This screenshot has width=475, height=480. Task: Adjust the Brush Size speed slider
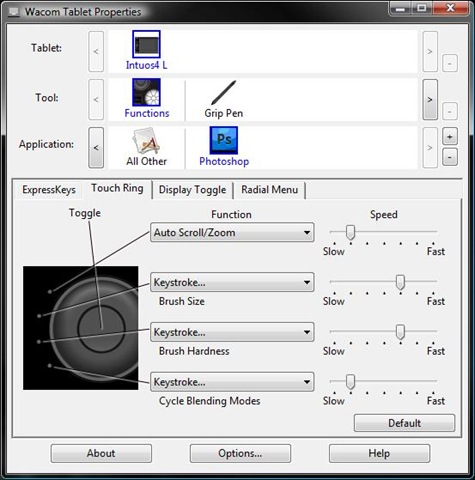tap(400, 282)
